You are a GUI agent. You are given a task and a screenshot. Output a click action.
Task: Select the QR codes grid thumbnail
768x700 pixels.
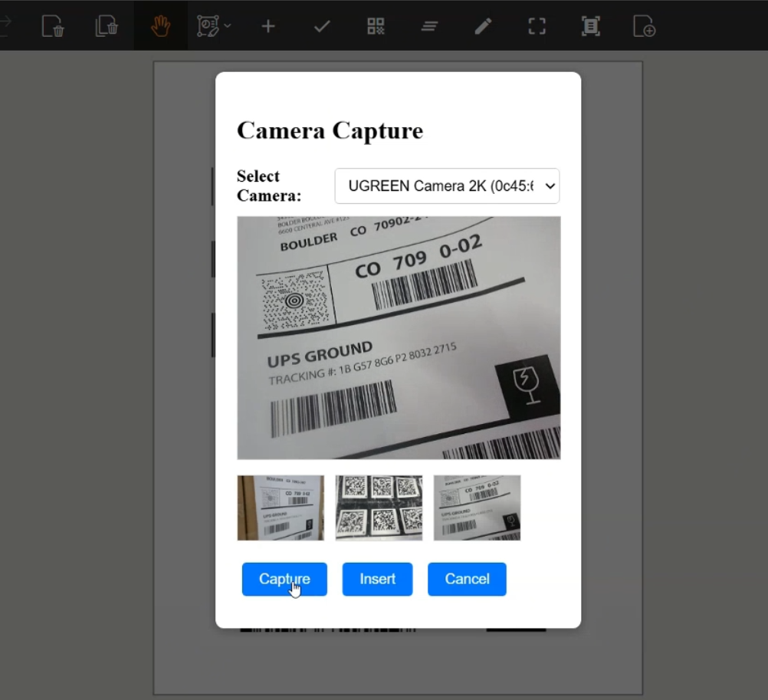(x=379, y=508)
